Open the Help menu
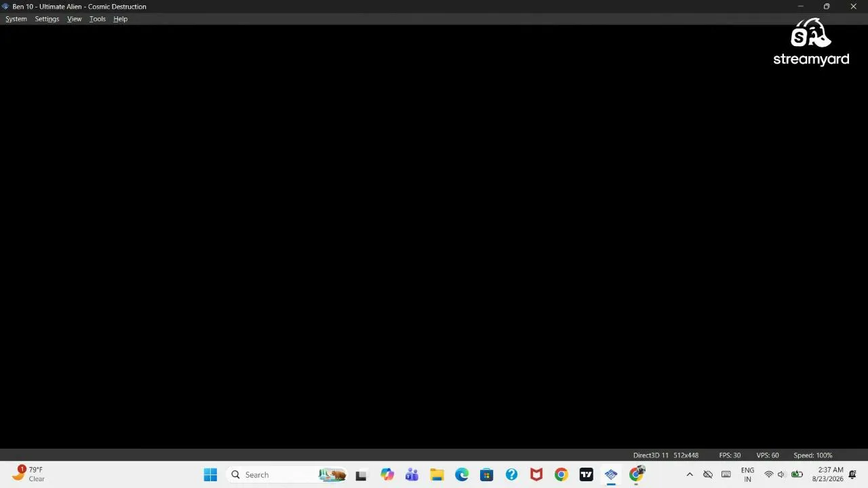This screenshot has height=488, width=868. point(120,19)
